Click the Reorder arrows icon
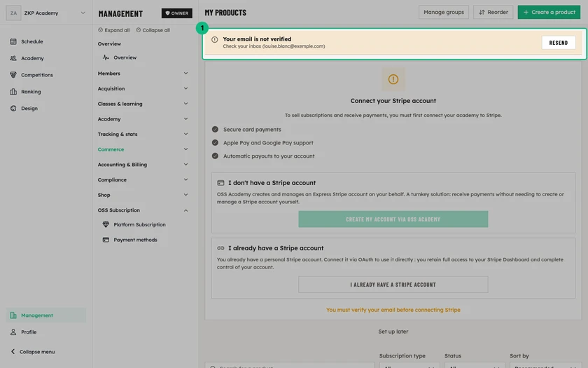 pyautogui.click(x=482, y=12)
